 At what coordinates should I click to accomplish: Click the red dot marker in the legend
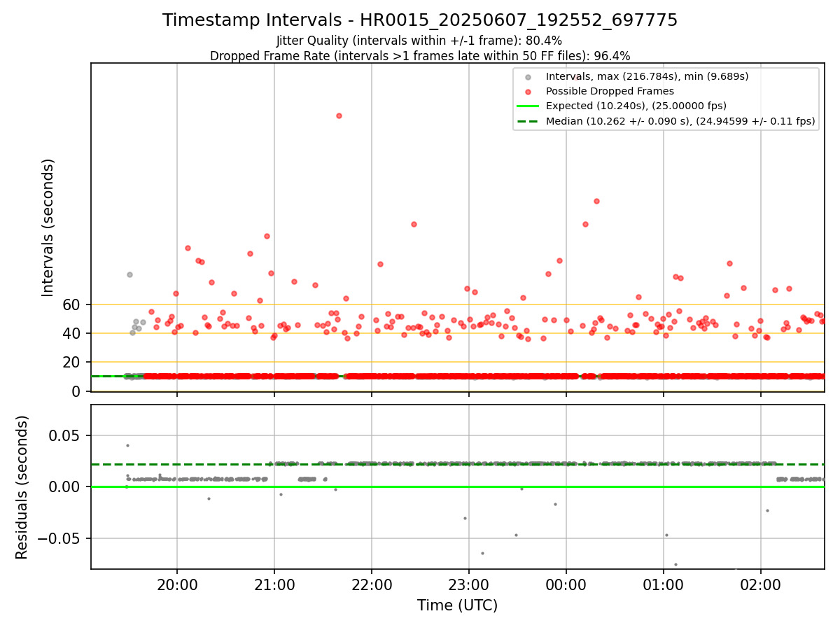528,92
